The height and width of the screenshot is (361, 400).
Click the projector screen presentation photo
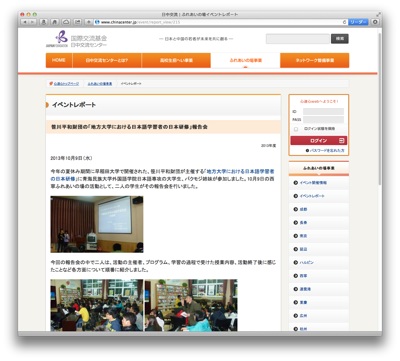click(97, 224)
